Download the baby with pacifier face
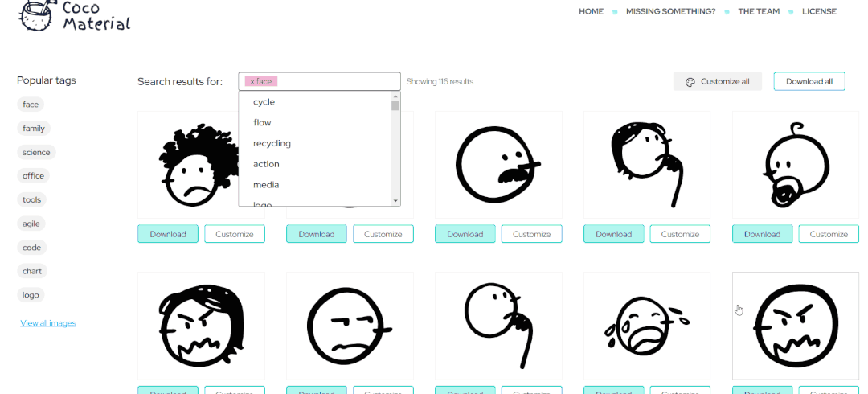The height and width of the screenshot is (394, 868). (762, 234)
